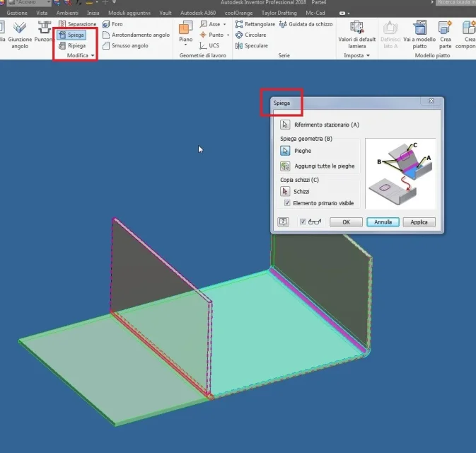
Task: Toggle Elemento primario visibile checkbox
Action: tap(287, 203)
